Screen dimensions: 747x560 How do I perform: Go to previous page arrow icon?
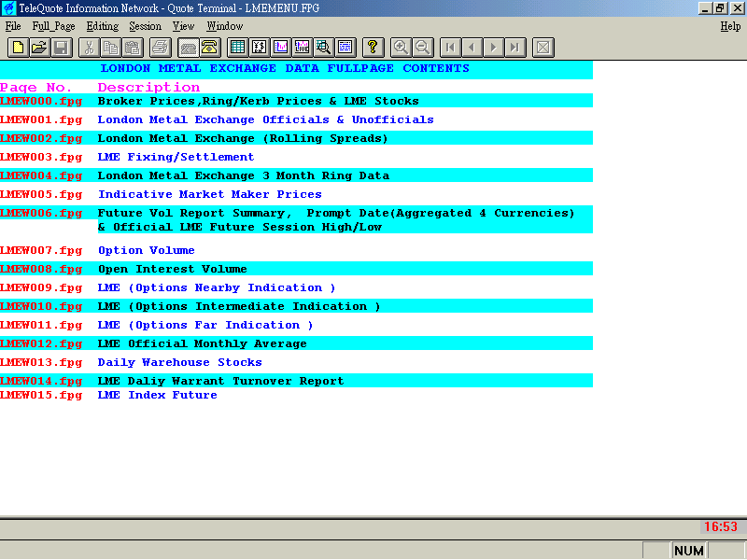coord(472,48)
